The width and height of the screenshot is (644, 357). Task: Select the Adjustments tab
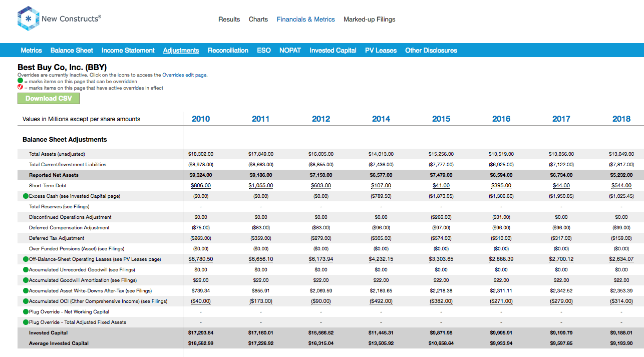[x=181, y=51]
